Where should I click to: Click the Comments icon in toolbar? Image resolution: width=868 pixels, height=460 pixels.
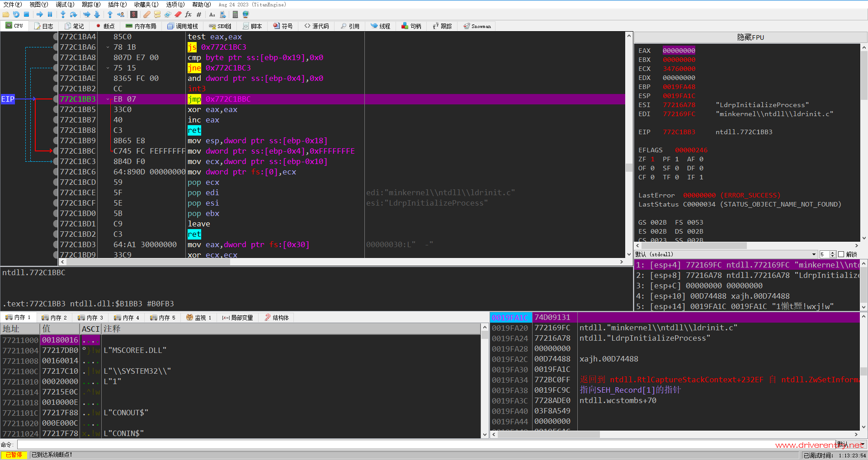[x=157, y=14]
